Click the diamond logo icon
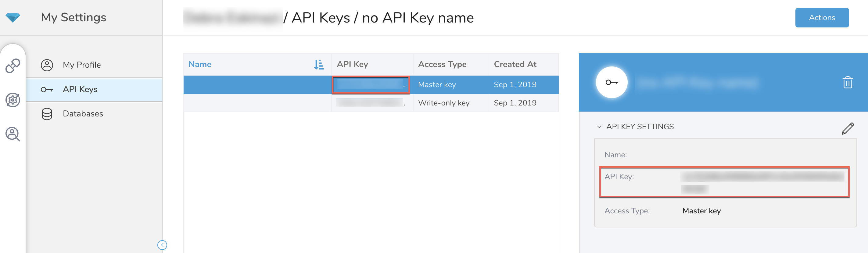This screenshot has width=868, height=253. click(13, 17)
